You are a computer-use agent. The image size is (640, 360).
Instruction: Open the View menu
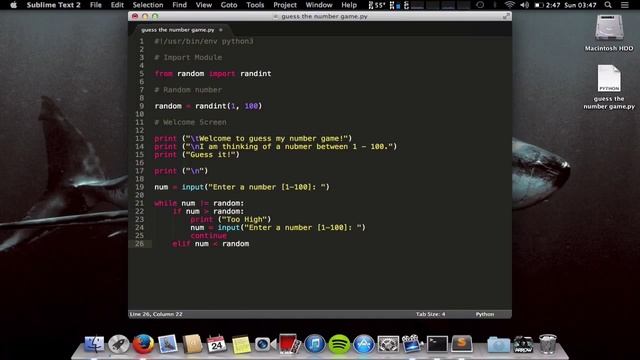pos(204,5)
